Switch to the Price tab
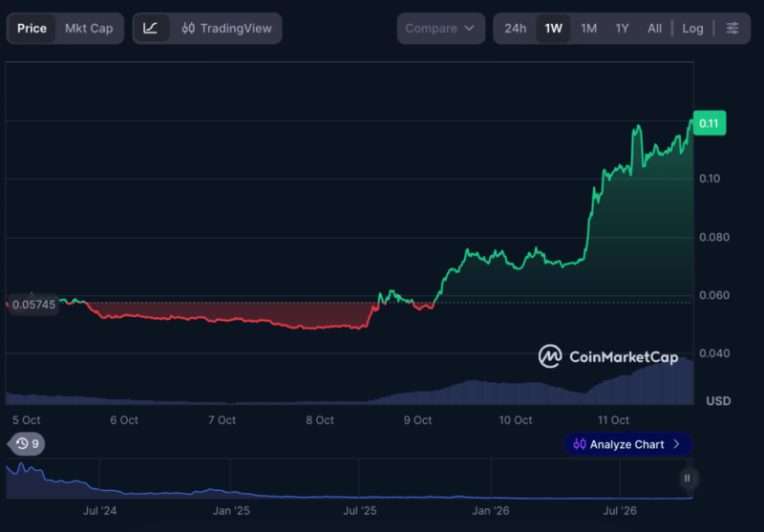 (32, 29)
